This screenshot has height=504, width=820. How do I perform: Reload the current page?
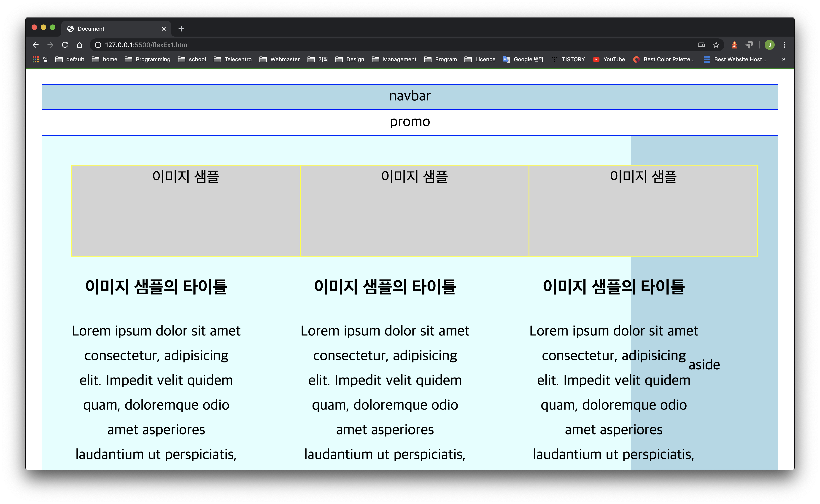(65, 45)
